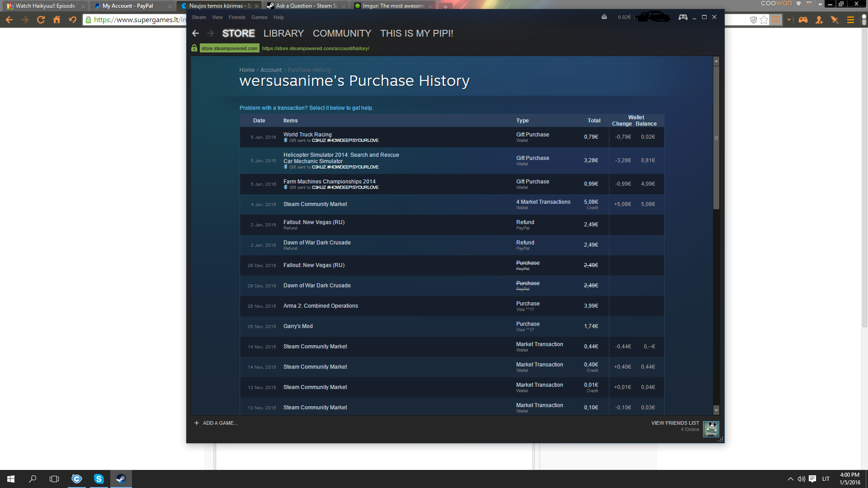This screenshot has height=488, width=868.
Task: Switch to the LIBRARY section
Action: (x=283, y=33)
